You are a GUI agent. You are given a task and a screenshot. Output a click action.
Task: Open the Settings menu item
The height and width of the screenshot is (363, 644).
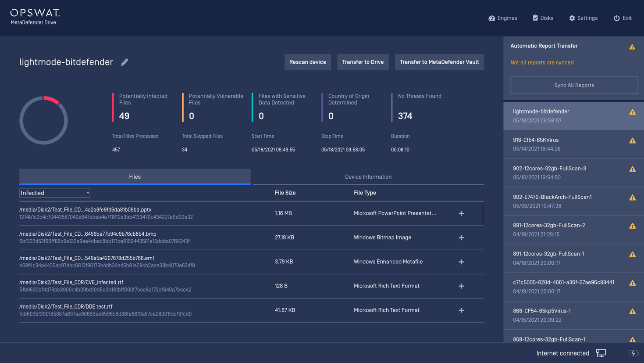click(x=584, y=18)
